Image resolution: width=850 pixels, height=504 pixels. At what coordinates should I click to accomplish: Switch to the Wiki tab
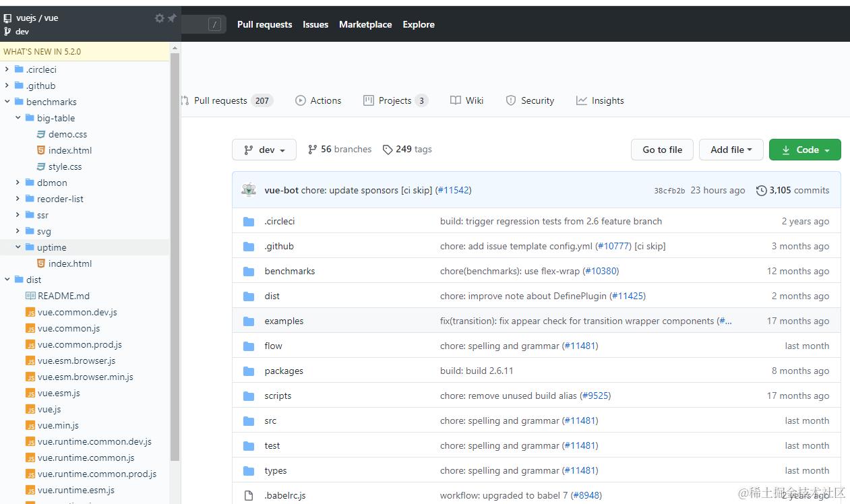[x=467, y=100]
